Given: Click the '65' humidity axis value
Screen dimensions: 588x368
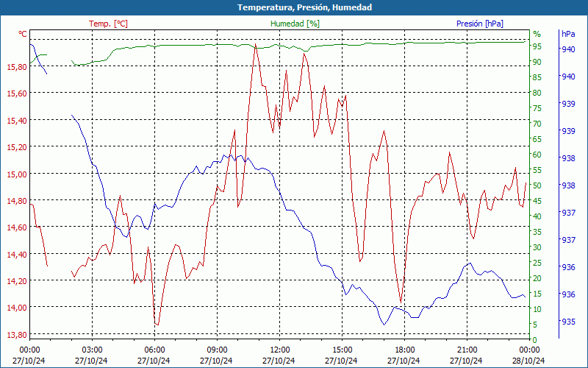Looking at the screenshot, I should click(537, 139).
